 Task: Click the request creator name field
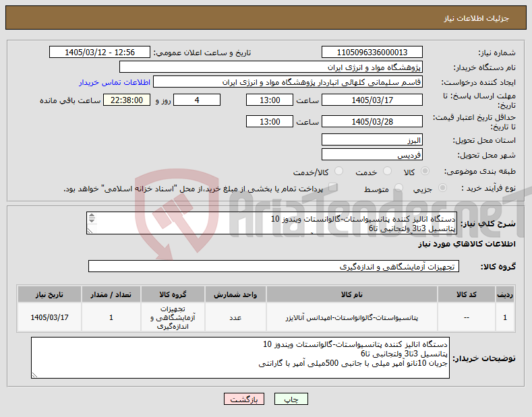(x=288, y=82)
